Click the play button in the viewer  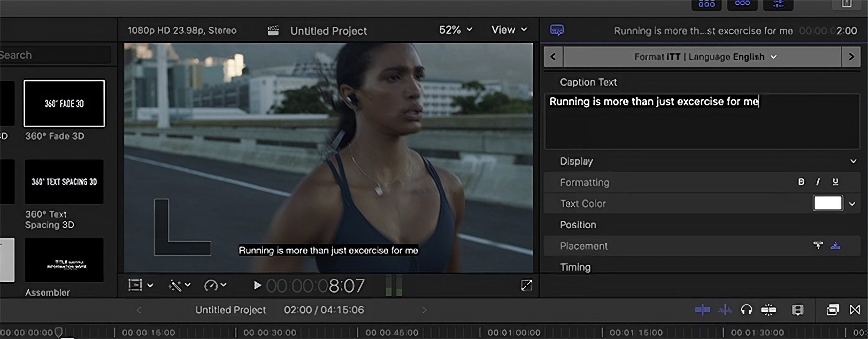pos(257,286)
